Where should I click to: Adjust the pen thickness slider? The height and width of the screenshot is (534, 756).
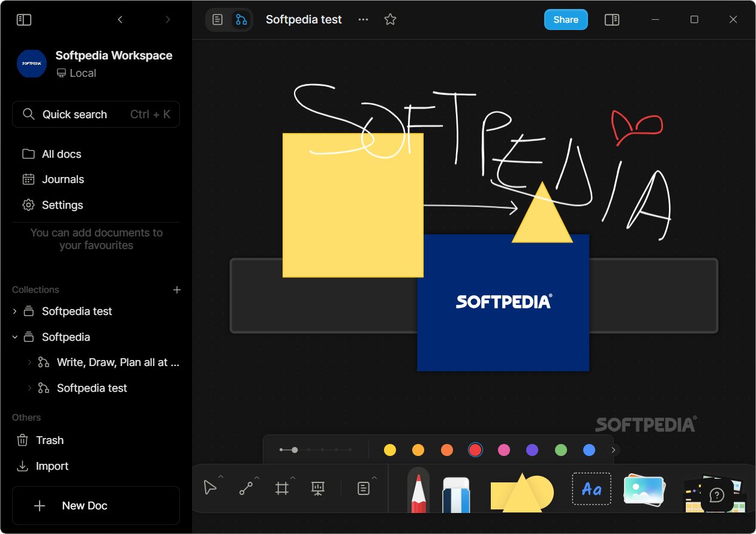pyautogui.click(x=316, y=449)
